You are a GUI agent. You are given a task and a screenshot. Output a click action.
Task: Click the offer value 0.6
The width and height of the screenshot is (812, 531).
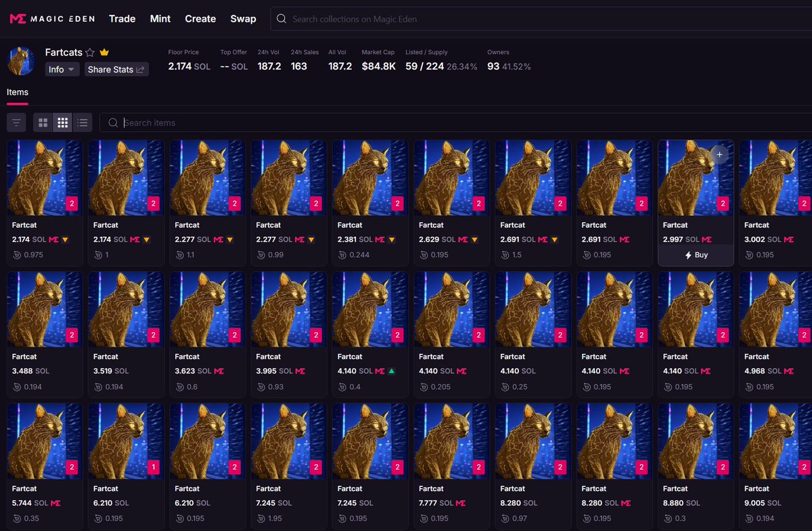(x=191, y=386)
